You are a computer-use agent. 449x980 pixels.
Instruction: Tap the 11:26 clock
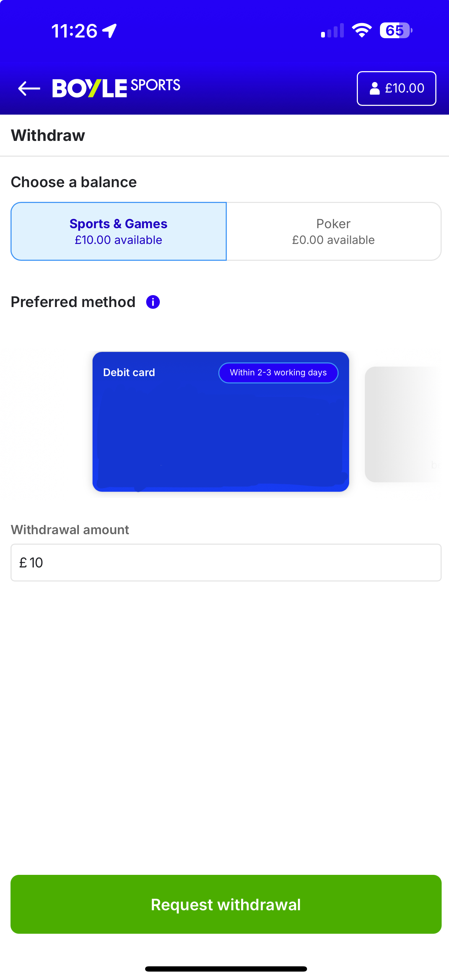point(75,31)
